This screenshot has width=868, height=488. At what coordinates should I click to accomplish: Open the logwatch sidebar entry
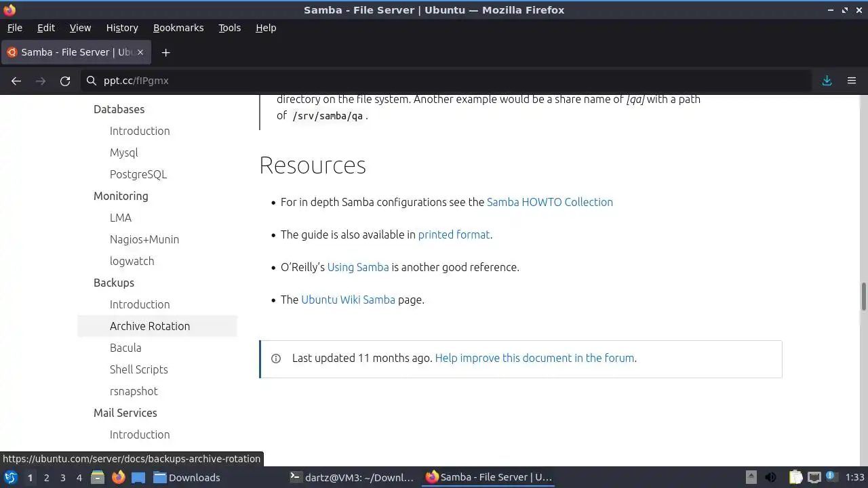[x=132, y=261]
